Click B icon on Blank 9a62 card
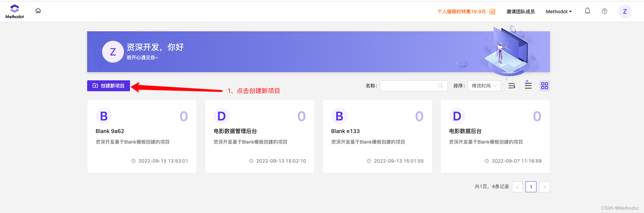 [104, 116]
